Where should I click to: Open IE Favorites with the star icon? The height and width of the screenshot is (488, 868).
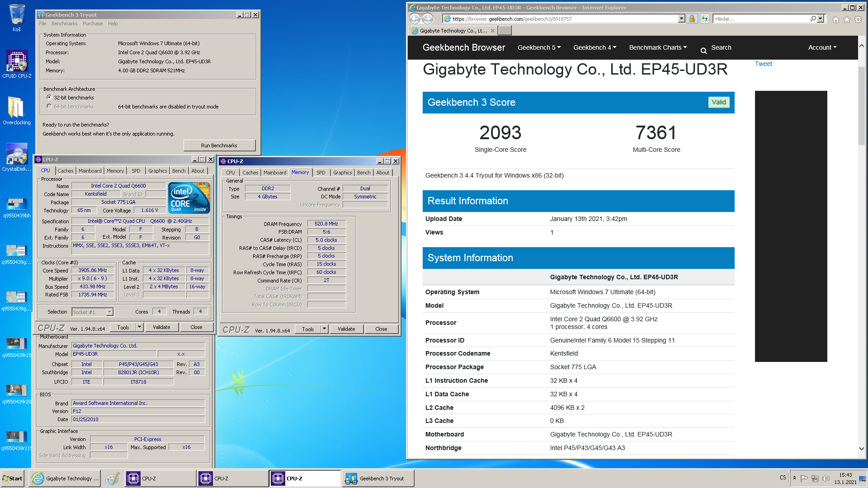click(847, 19)
